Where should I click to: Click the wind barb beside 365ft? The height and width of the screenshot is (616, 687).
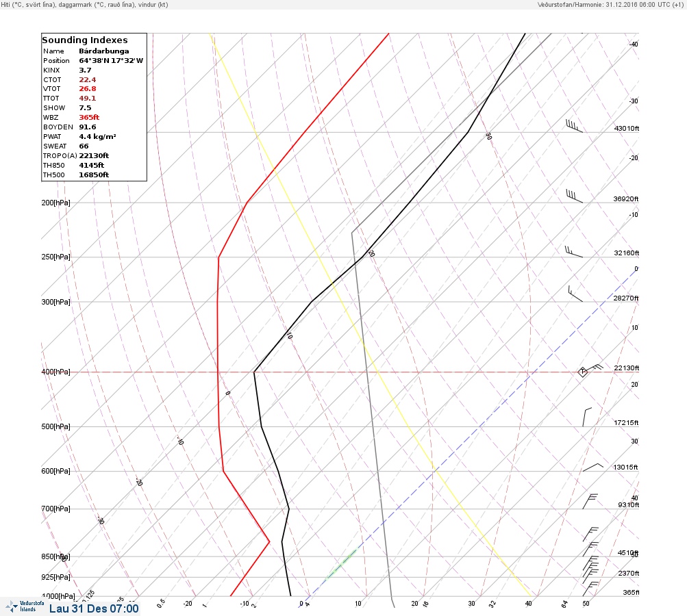coord(590,589)
